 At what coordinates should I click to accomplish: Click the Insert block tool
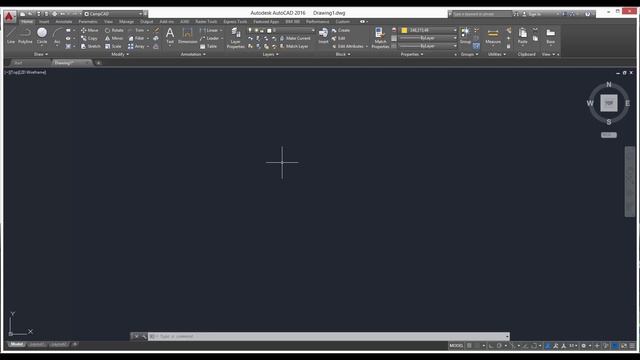(323, 36)
